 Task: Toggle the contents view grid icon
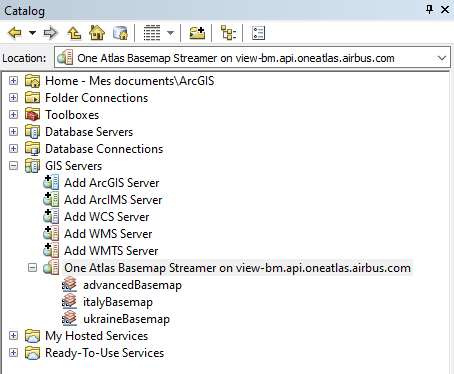tap(152, 33)
